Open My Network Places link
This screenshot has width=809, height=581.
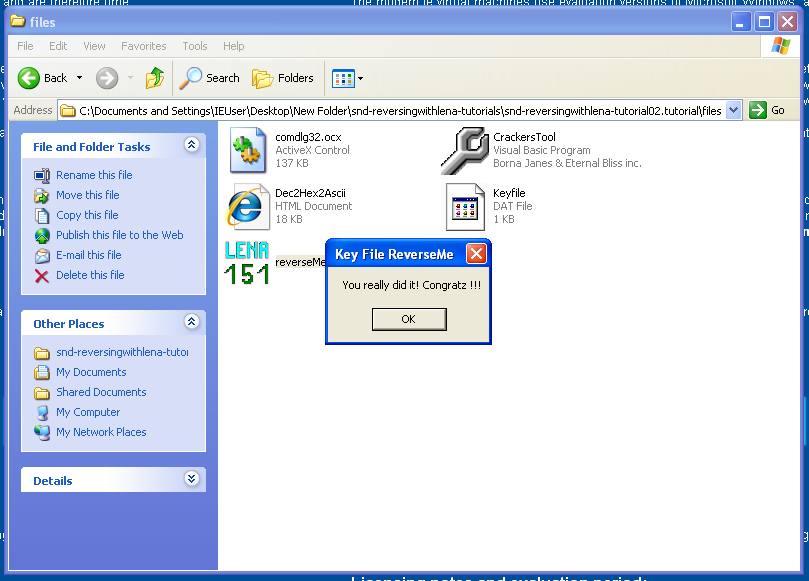pos(101,432)
